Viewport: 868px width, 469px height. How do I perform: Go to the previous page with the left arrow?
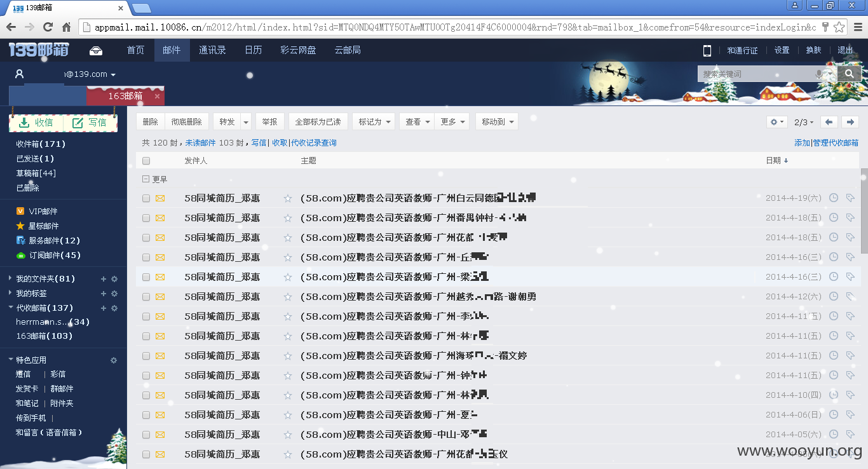829,122
